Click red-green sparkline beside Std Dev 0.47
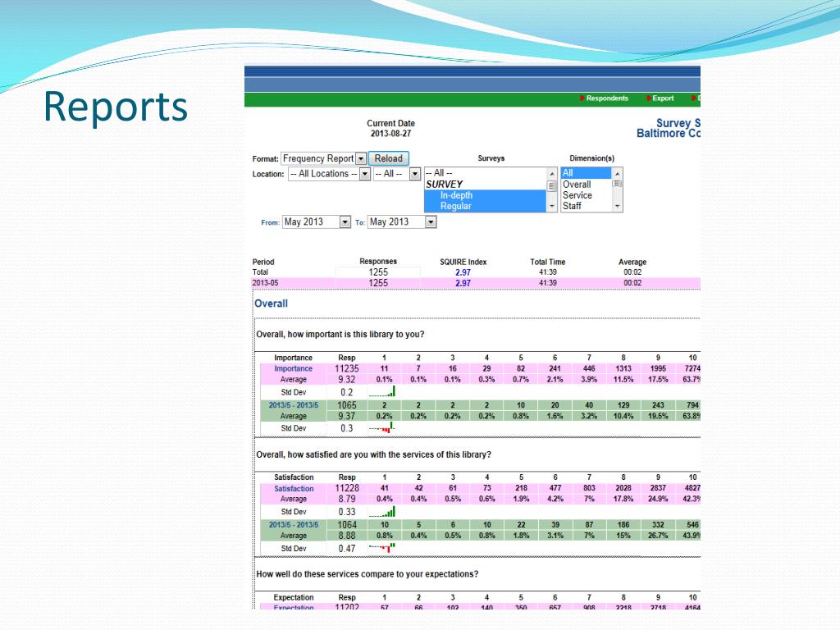840x630 pixels. click(382, 547)
